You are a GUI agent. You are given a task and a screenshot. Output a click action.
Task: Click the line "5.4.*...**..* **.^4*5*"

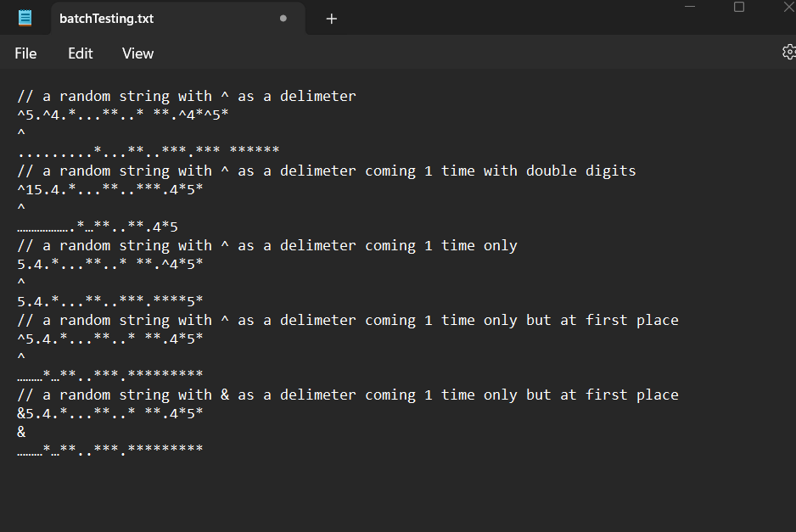(110, 264)
